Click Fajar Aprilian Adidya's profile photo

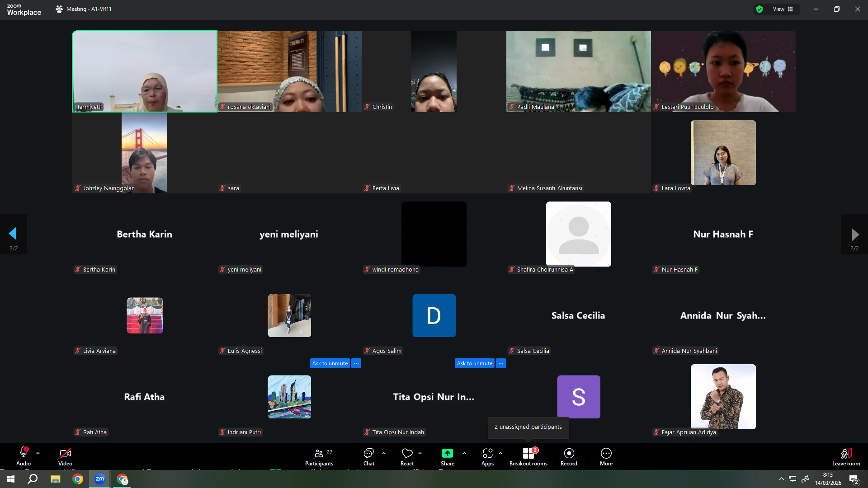pyautogui.click(x=723, y=397)
